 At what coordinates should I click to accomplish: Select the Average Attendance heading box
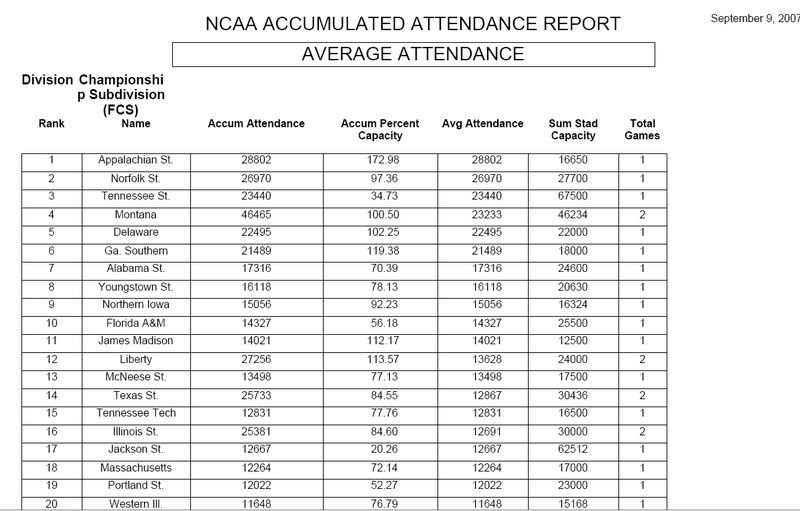tap(413, 54)
